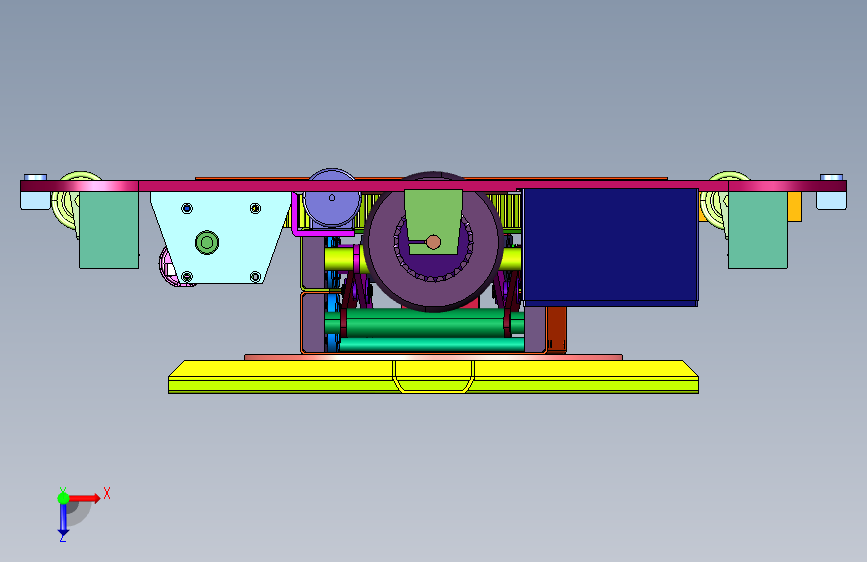Image resolution: width=867 pixels, height=562 pixels.
Task: Select the brown-orange block beside the frame
Action: pyautogui.click(x=556, y=329)
